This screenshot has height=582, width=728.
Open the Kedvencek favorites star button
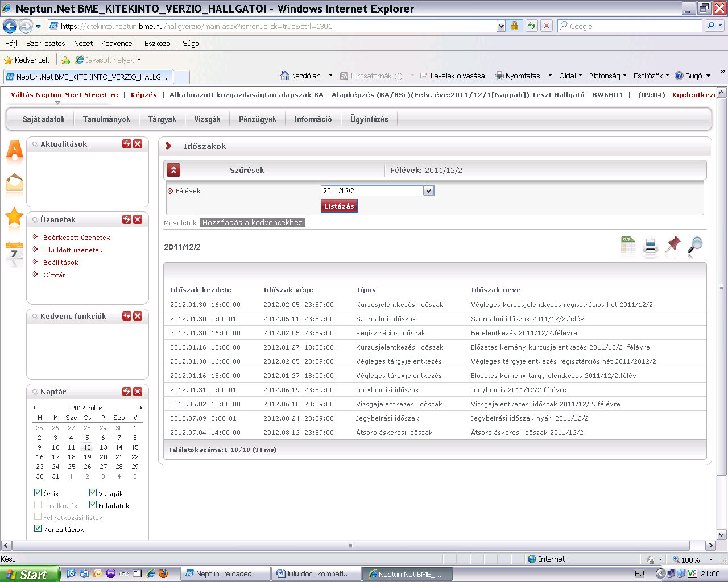click(x=27, y=60)
